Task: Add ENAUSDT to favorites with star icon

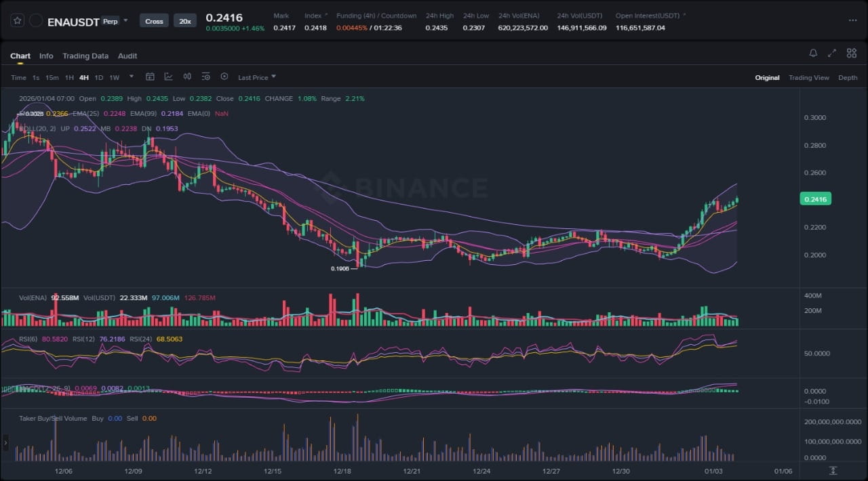Action: click(18, 21)
